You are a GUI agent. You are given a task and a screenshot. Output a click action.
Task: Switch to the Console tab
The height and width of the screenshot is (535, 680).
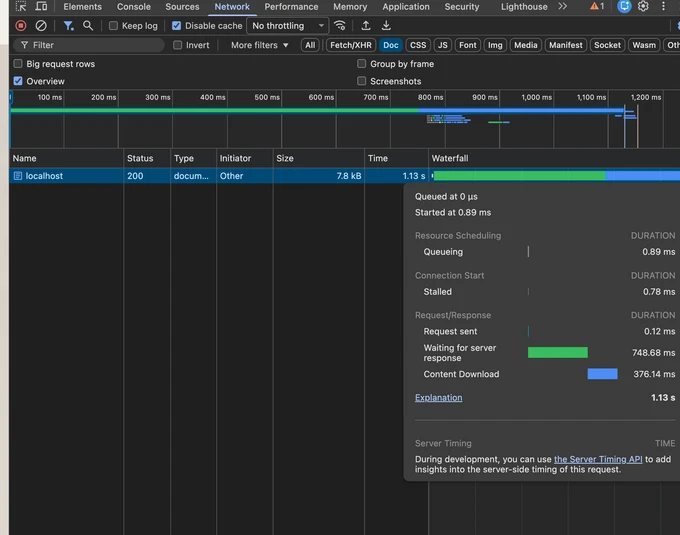point(134,7)
